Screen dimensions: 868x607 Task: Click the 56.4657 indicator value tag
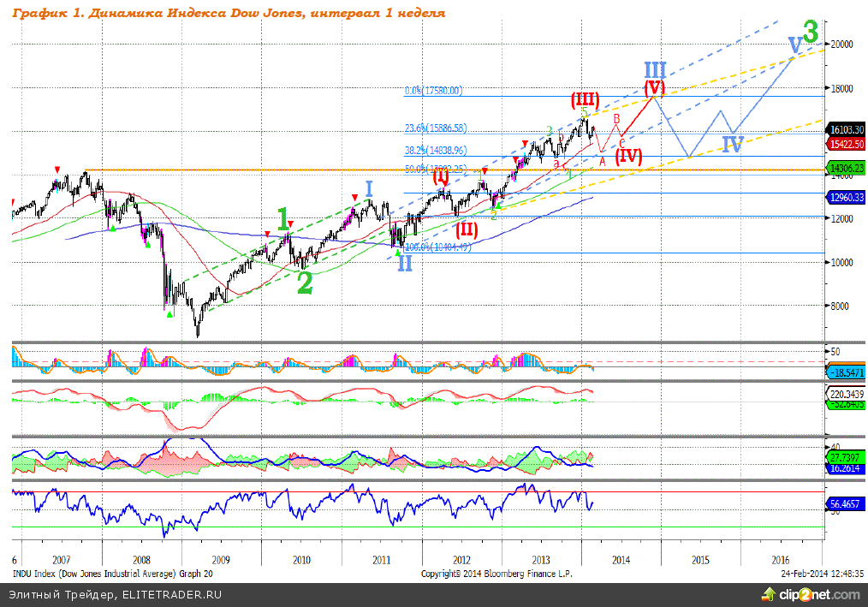[846, 507]
